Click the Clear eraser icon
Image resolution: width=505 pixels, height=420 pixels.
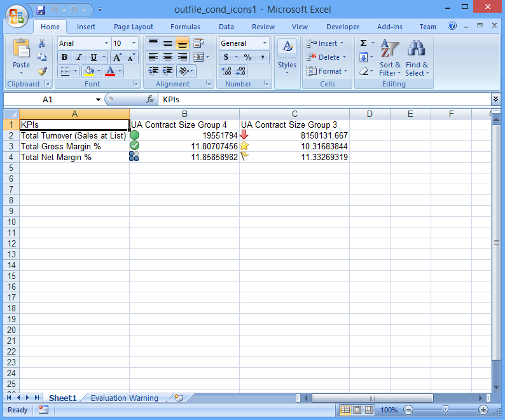[364, 71]
